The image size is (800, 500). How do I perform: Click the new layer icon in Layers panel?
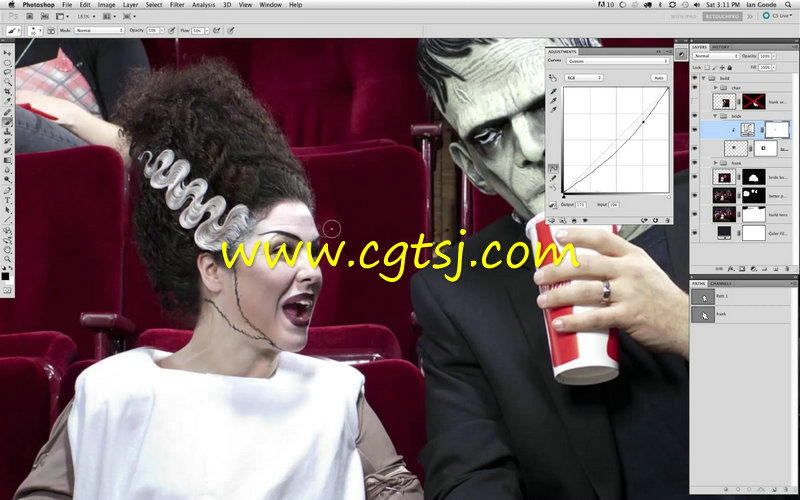click(x=775, y=268)
